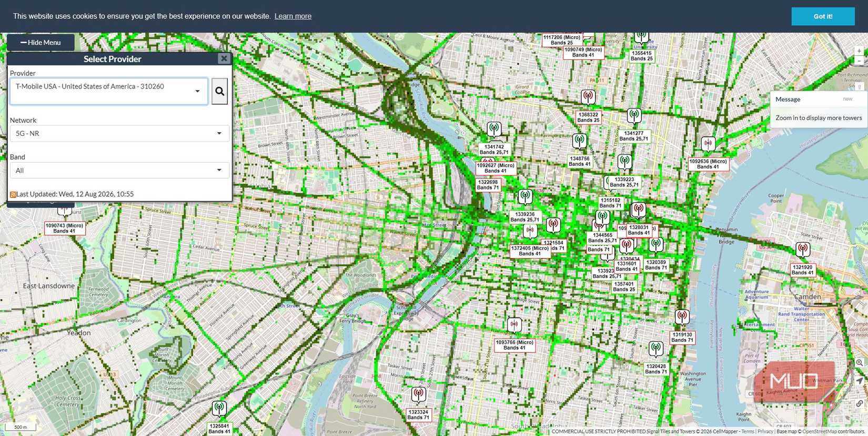Click the 1357401 Bands 25 label
The height and width of the screenshot is (436, 868).
pos(624,286)
